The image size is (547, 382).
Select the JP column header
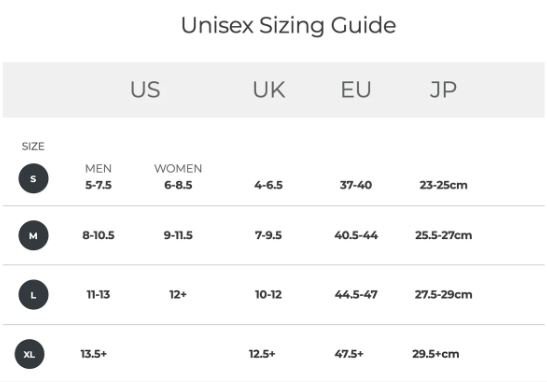tap(443, 90)
